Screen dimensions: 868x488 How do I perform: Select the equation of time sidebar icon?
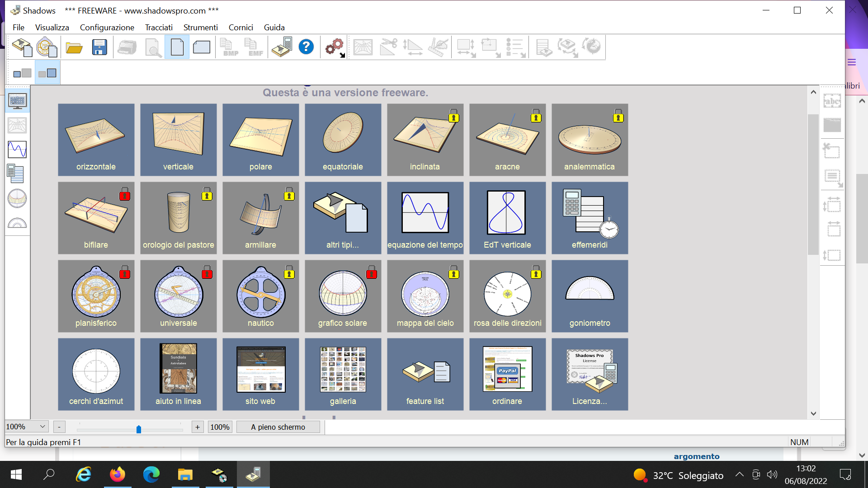coord(17,150)
